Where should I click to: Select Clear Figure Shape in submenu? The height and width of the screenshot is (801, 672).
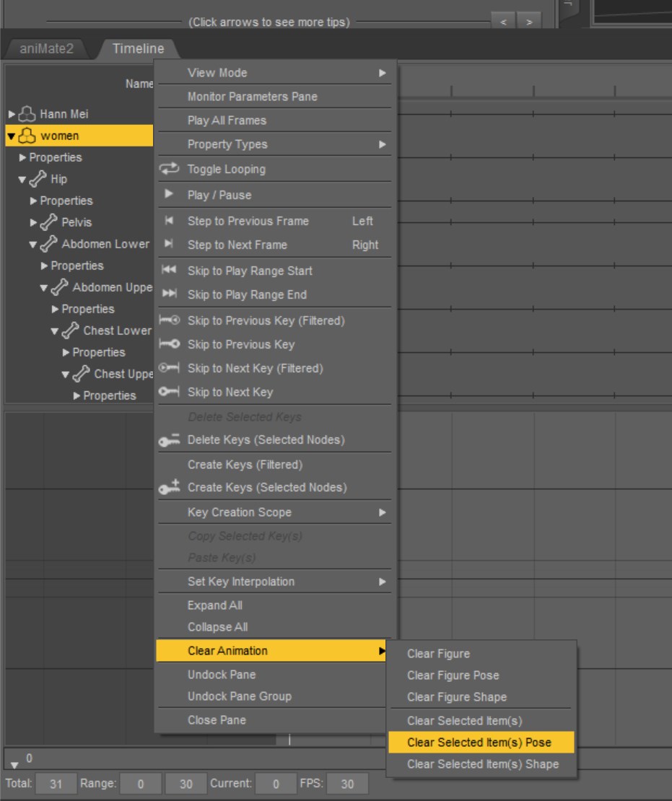pyautogui.click(x=481, y=697)
